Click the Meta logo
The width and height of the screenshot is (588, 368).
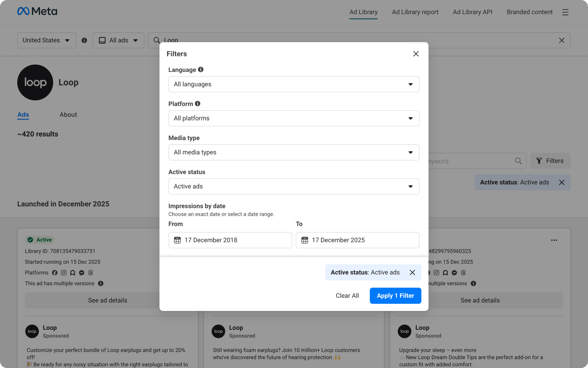tap(37, 11)
